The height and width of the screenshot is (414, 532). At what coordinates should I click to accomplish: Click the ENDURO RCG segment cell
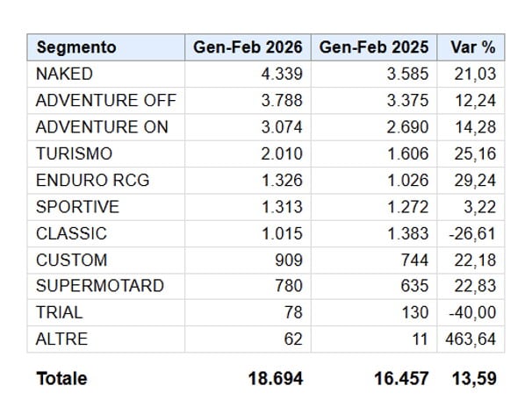click(92, 181)
